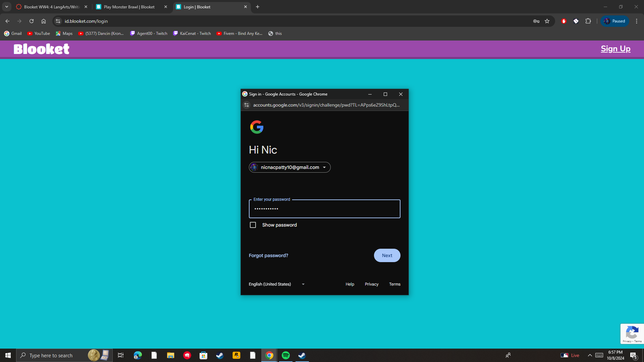Click the red adblock extension icon
The image size is (644, 362).
click(x=564, y=21)
